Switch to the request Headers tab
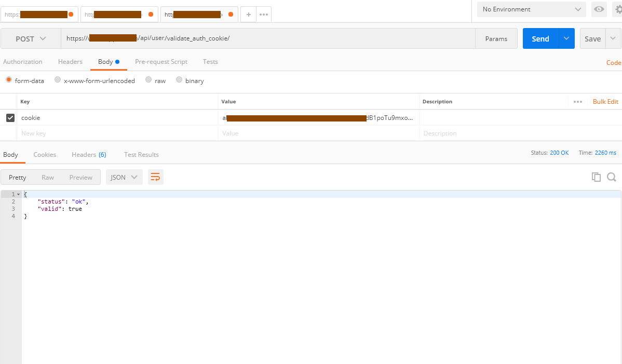The width and height of the screenshot is (622, 364). (70, 62)
